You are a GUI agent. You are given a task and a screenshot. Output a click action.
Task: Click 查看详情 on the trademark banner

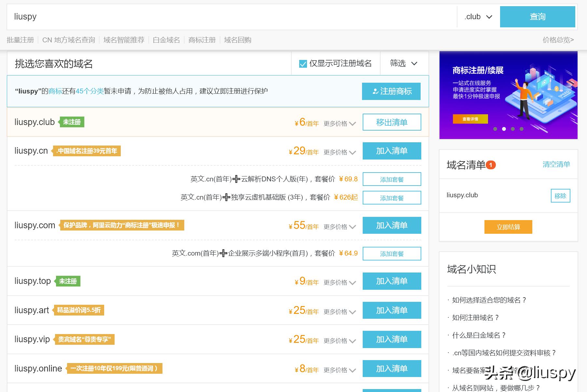click(470, 119)
